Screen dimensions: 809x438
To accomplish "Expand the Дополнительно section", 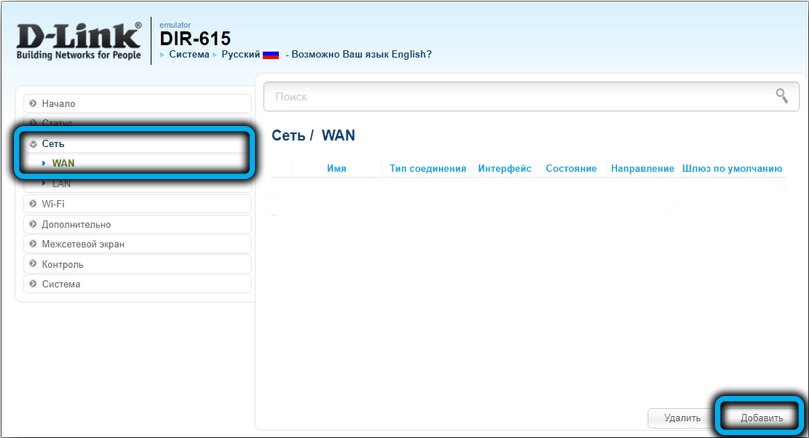I will pyautogui.click(x=76, y=224).
